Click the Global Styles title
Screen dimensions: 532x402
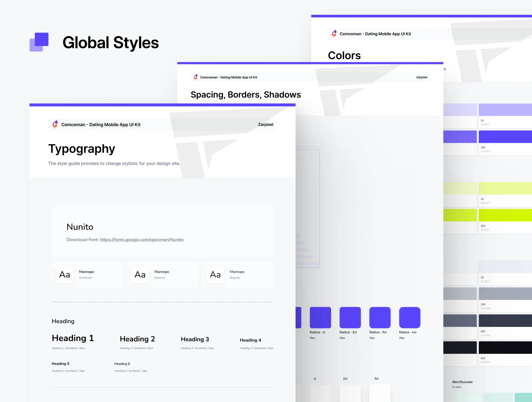[x=111, y=43]
